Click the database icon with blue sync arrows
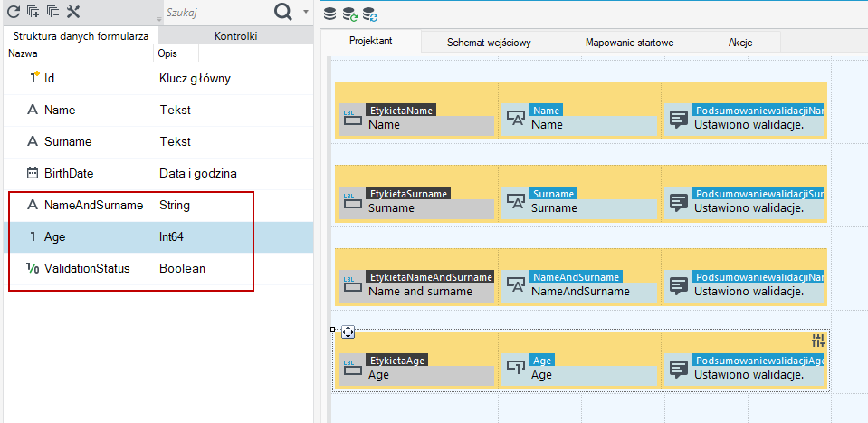868x423 pixels. 370,14
